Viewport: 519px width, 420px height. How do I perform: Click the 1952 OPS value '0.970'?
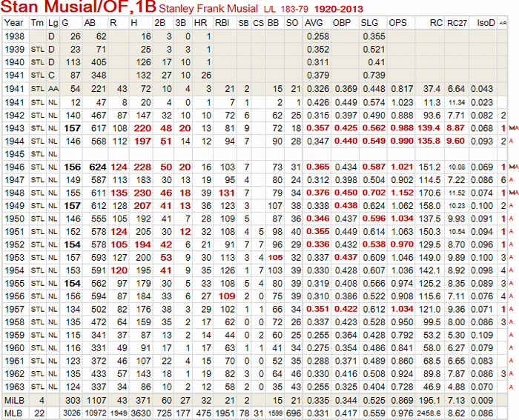[402, 244]
